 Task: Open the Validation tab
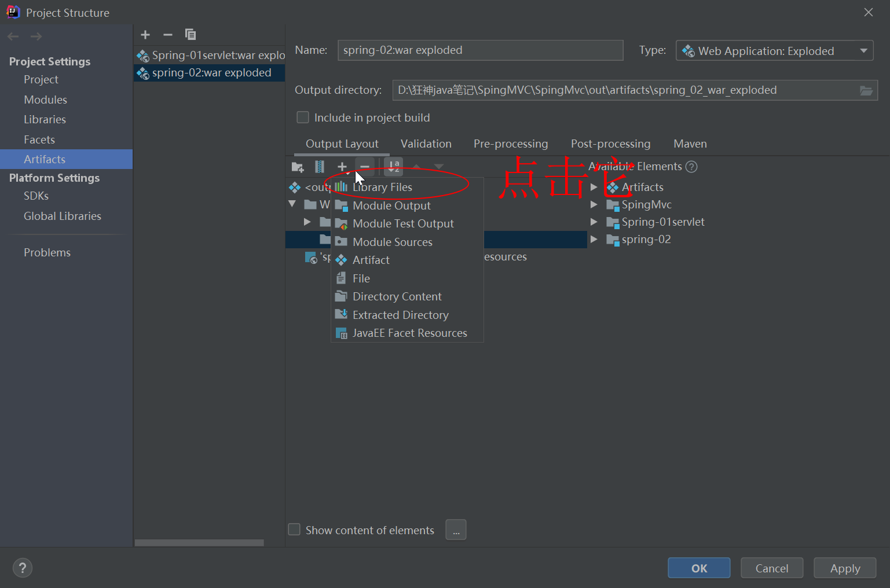[426, 144]
